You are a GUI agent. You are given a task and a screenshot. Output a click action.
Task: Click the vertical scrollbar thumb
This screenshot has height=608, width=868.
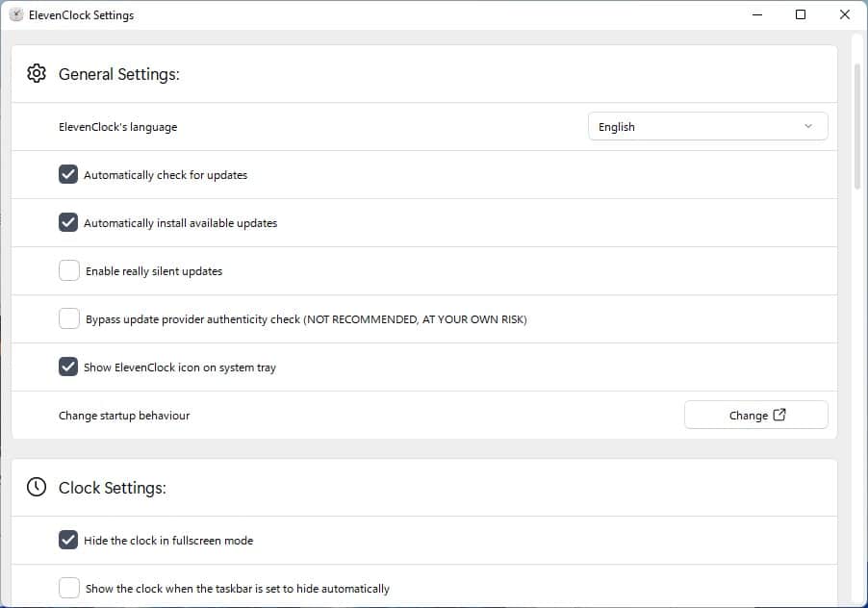pos(857,125)
